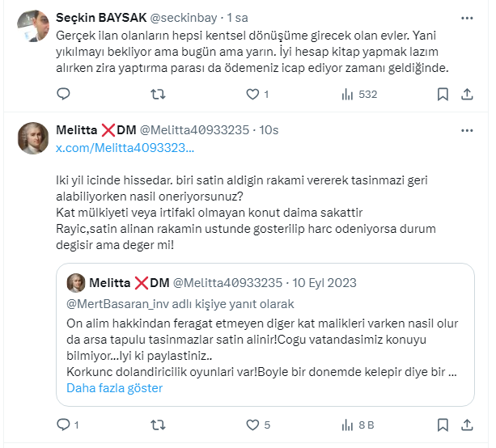Open the x.com/Melitta4093323 link
496x448 pixels.
[125, 148]
